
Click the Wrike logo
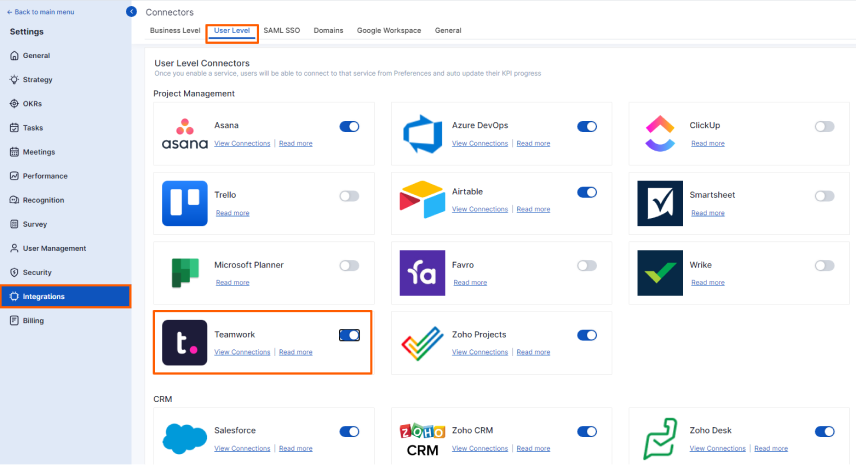click(x=660, y=273)
